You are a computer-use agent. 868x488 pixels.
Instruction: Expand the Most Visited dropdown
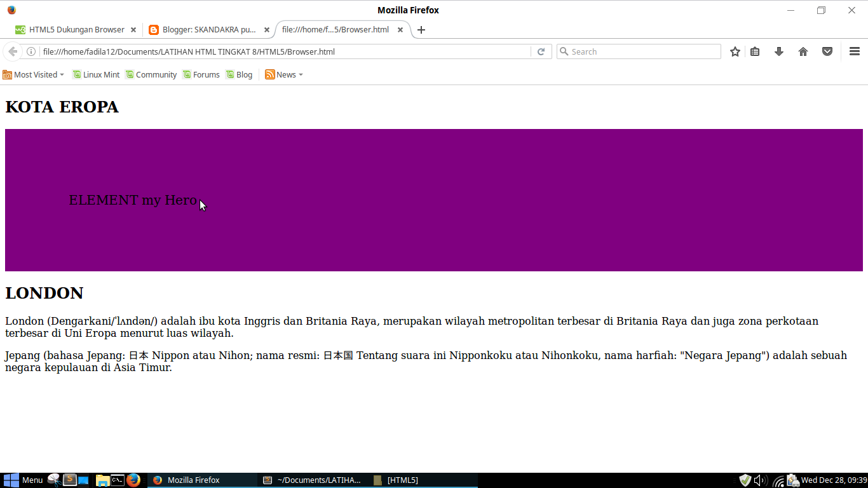click(33, 74)
